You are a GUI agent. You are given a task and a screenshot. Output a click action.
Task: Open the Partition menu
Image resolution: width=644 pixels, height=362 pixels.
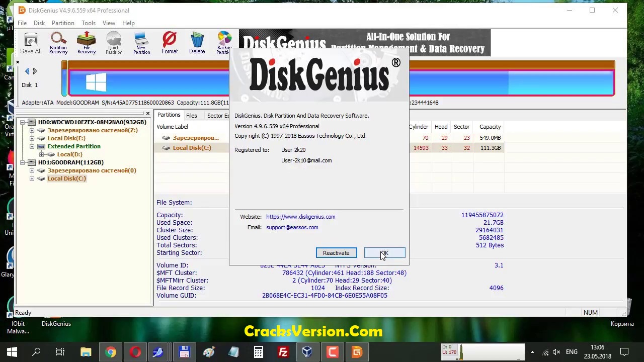(63, 23)
